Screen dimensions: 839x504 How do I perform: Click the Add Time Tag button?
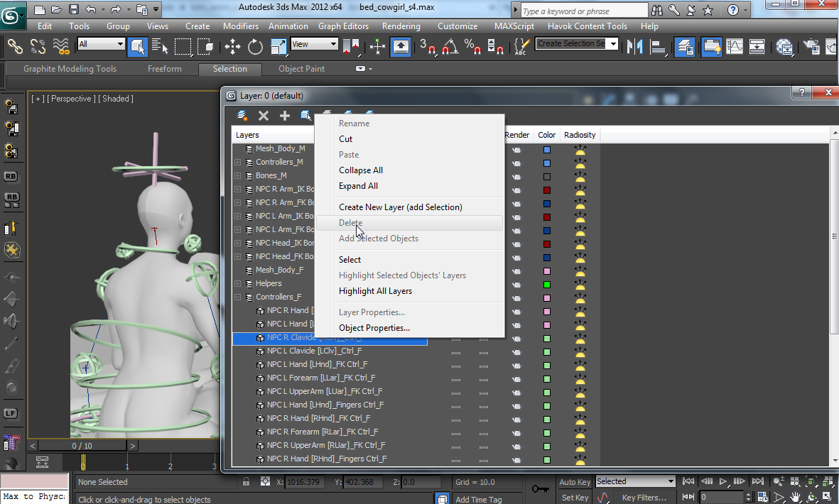click(x=477, y=498)
